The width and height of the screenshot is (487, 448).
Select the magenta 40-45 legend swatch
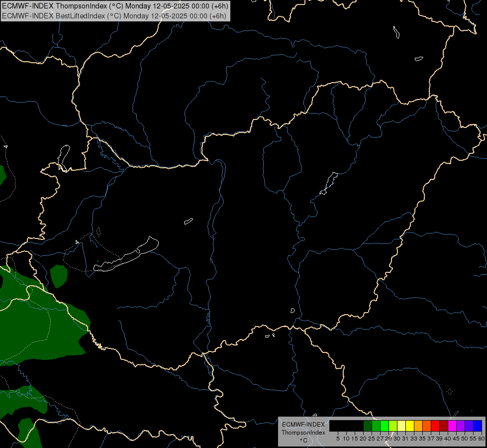pos(452,426)
